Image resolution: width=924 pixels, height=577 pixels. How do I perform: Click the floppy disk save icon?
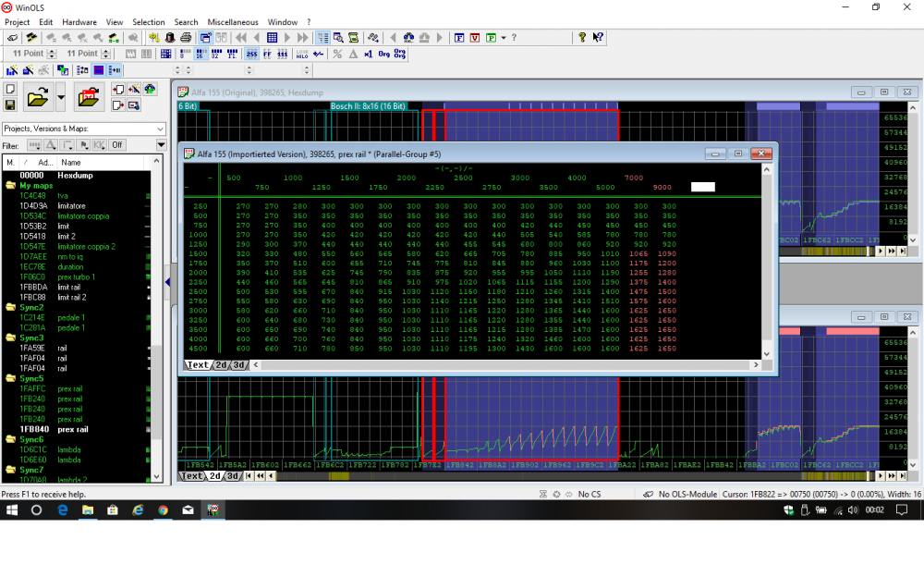[x=10, y=105]
